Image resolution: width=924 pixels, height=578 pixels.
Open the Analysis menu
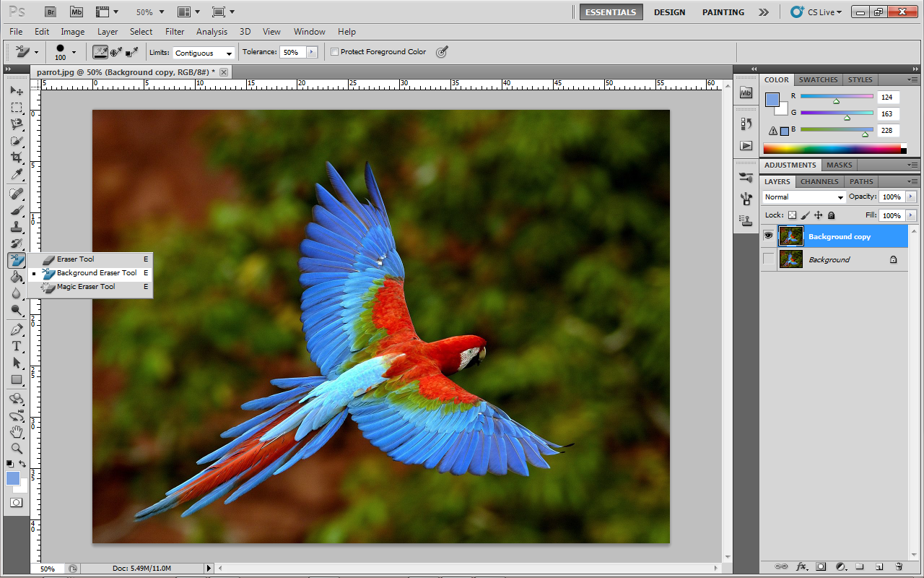(x=212, y=32)
